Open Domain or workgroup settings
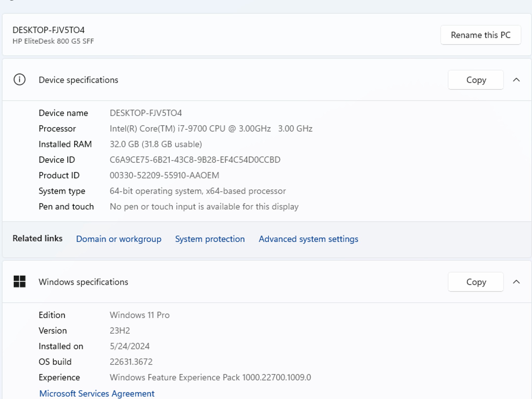Viewport: 532px width, 399px height. tap(119, 239)
